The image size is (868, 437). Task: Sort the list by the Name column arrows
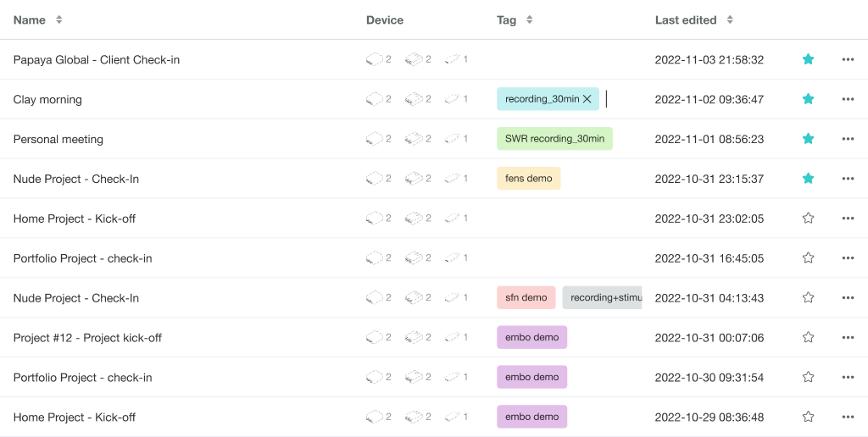[58, 20]
